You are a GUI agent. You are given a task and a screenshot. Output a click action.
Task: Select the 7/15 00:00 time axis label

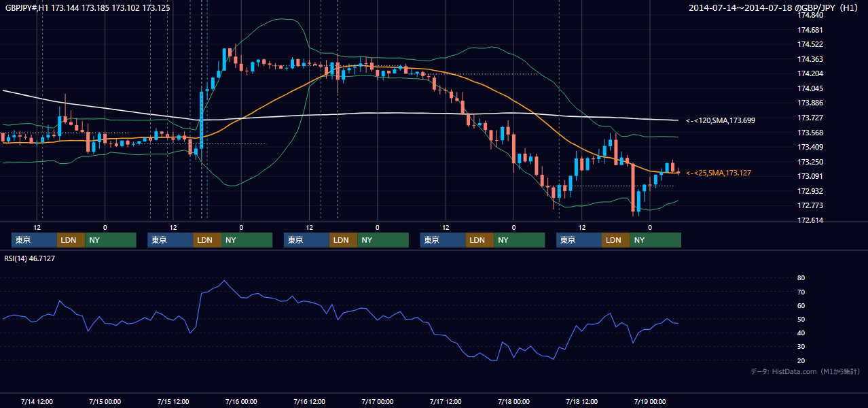point(105,401)
